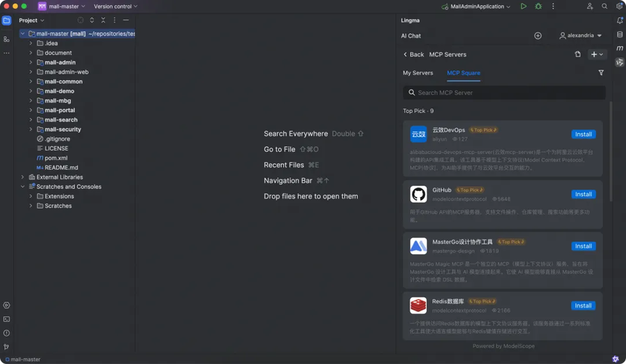Image resolution: width=626 pixels, height=364 pixels.
Task: Click the notifications bell icon
Action: pos(619,20)
